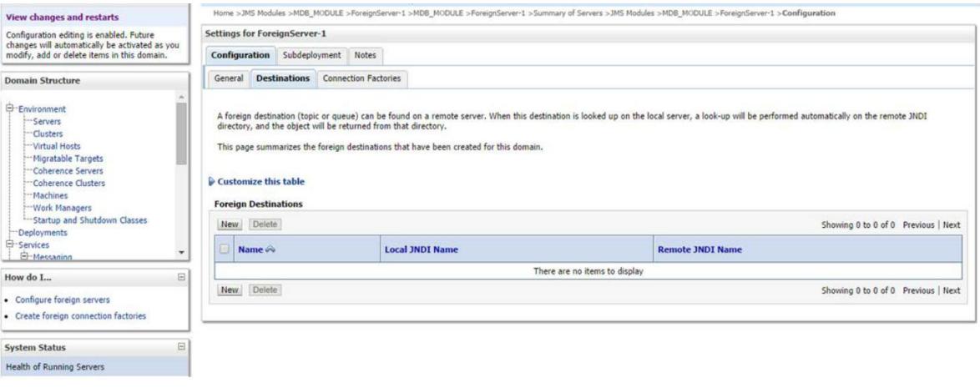
Task: Sort by Name column arrow icon
Action: pos(270,249)
